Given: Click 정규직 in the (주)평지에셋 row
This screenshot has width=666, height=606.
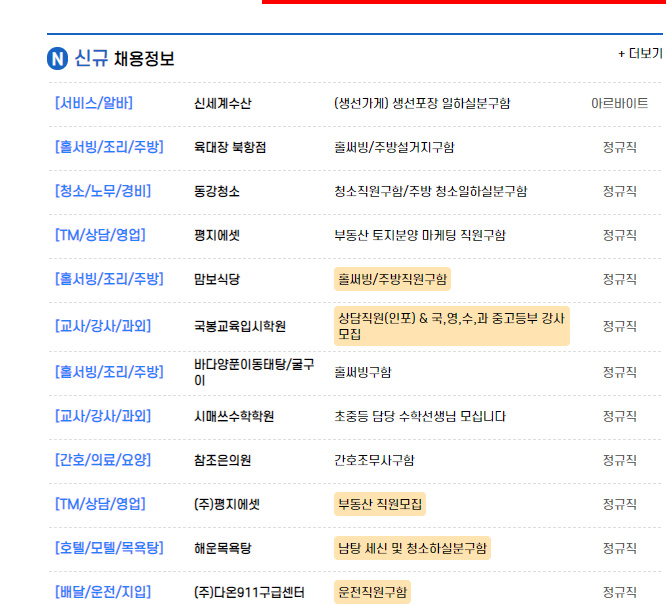Looking at the screenshot, I should click(620, 505).
